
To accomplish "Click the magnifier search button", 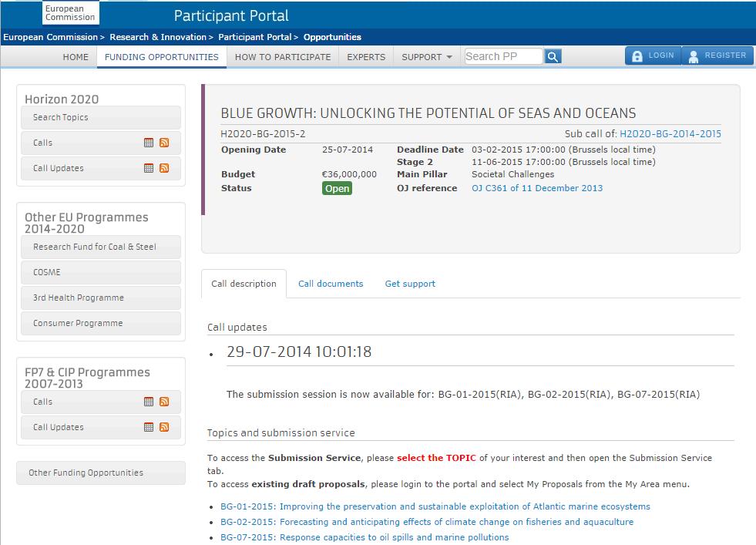I will point(553,56).
